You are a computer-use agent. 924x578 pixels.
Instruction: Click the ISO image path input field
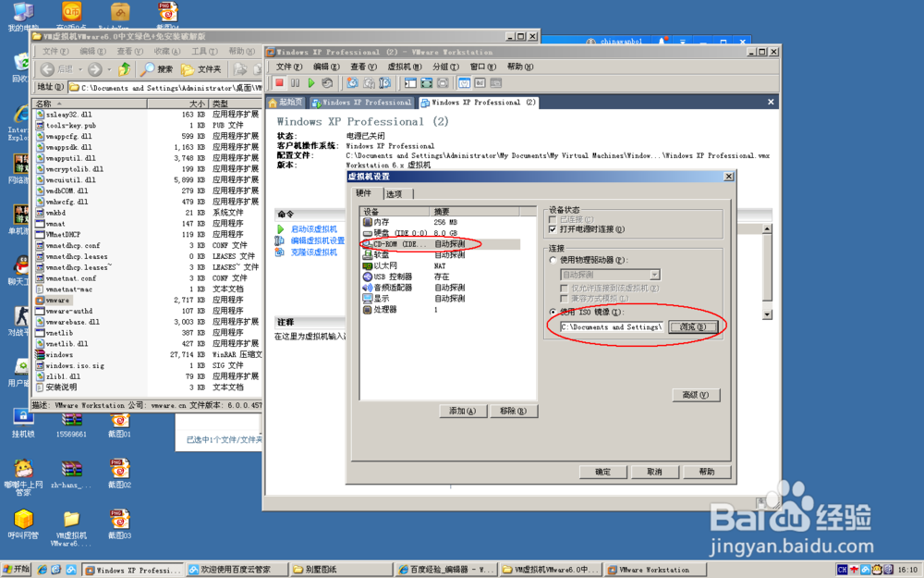coord(612,326)
